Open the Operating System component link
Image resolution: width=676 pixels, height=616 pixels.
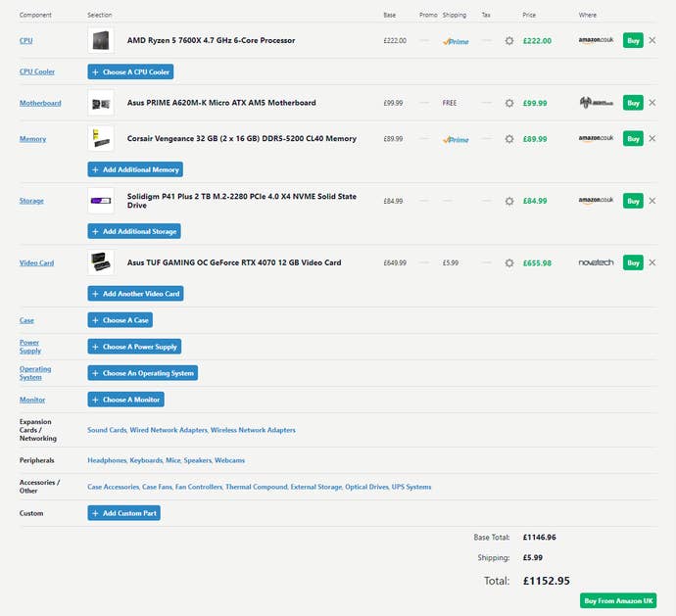click(x=35, y=373)
